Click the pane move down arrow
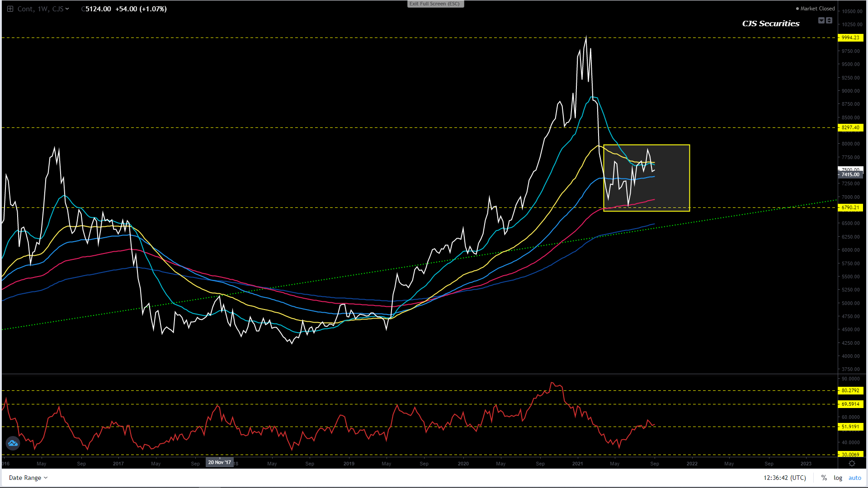The width and height of the screenshot is (868, 488). click(x=821, y=20)
